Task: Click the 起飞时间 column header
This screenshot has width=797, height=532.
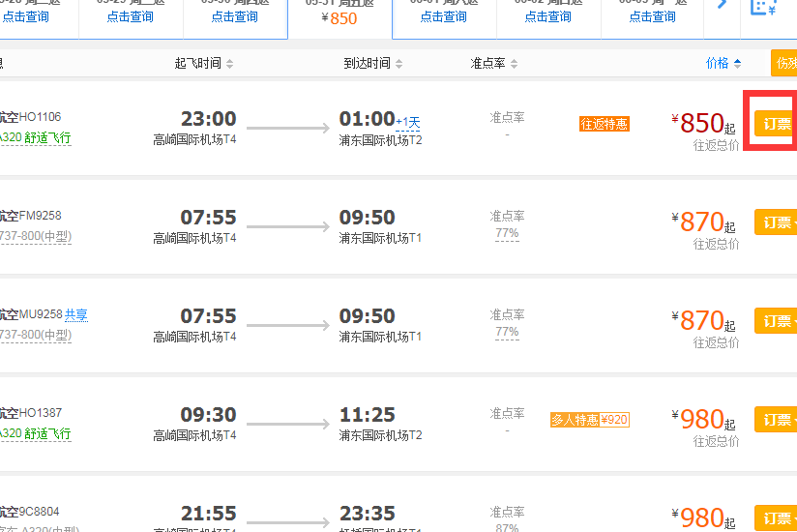Action: tap(197, 64)
